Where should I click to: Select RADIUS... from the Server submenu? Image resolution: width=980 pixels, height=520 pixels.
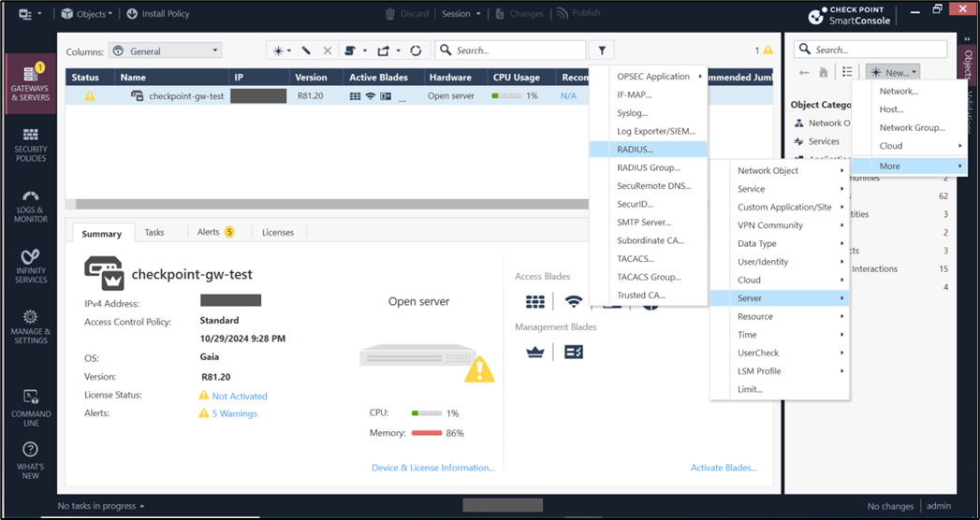click(x=636, y=149)
